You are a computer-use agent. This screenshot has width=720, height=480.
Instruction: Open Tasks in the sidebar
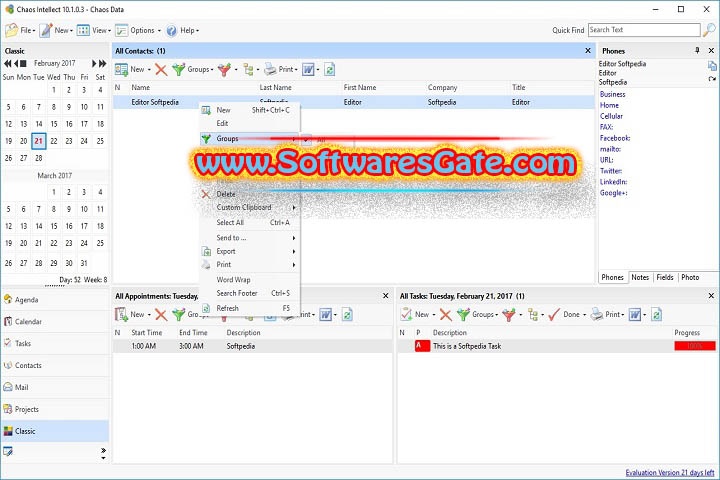(x=55, y=344)
